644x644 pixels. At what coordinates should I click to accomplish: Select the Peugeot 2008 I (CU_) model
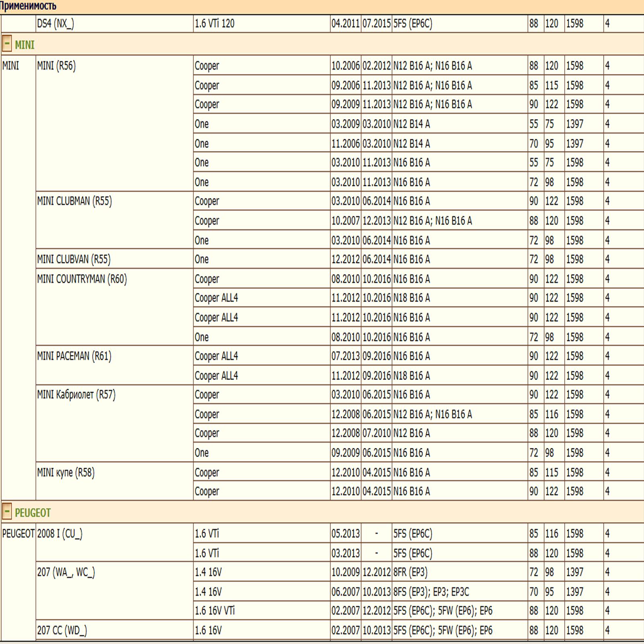point(60,534)
